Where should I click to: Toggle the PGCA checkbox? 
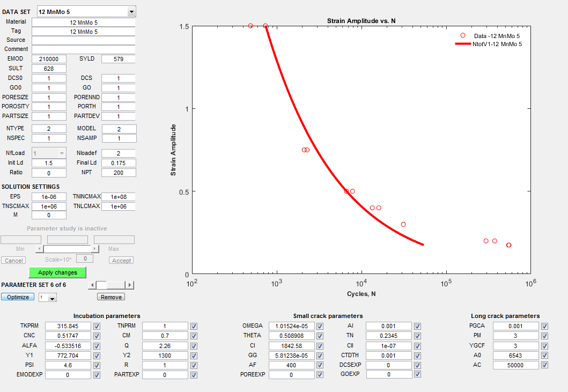point(544,326)
